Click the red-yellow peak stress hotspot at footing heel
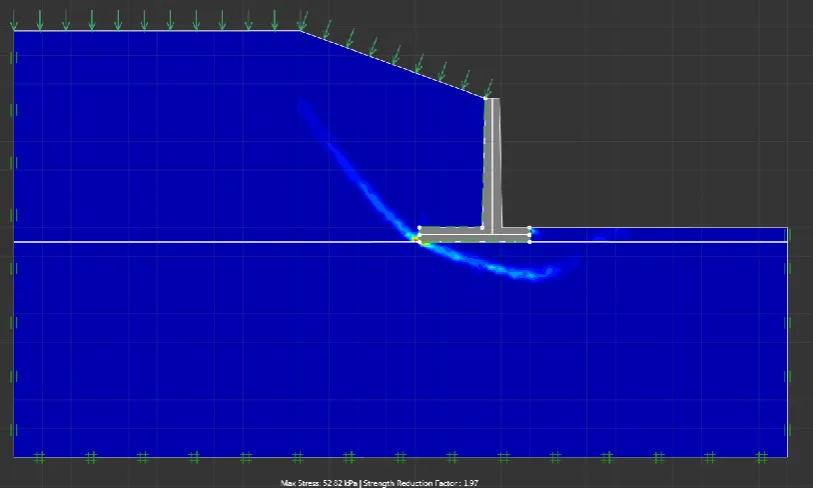 416,240
